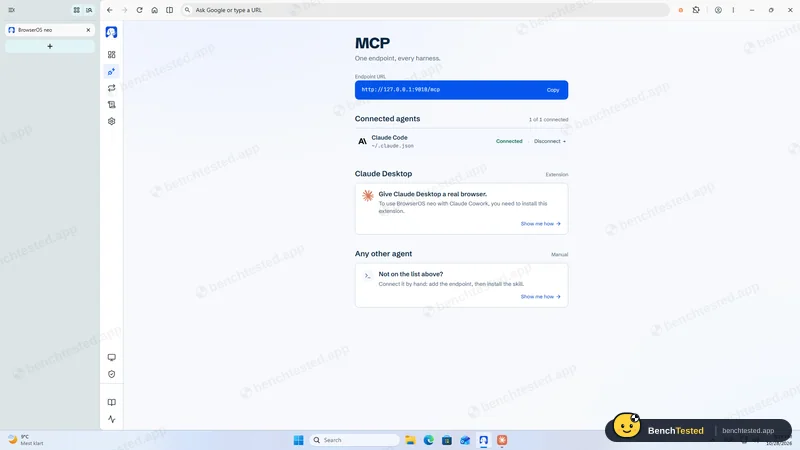Click the BrowserOS logo in app sidebar
Viewport: 800px width, 450px height.
pos(111,32)
